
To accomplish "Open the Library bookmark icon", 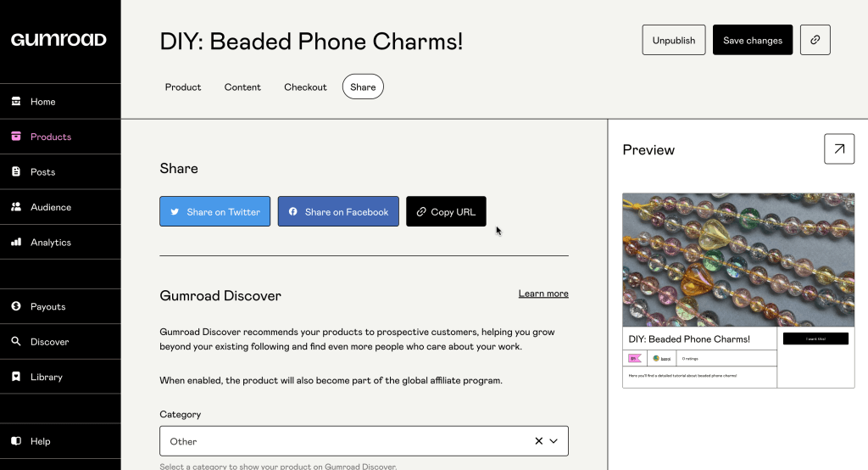I will pyautogui.click(x=16, y=377).
